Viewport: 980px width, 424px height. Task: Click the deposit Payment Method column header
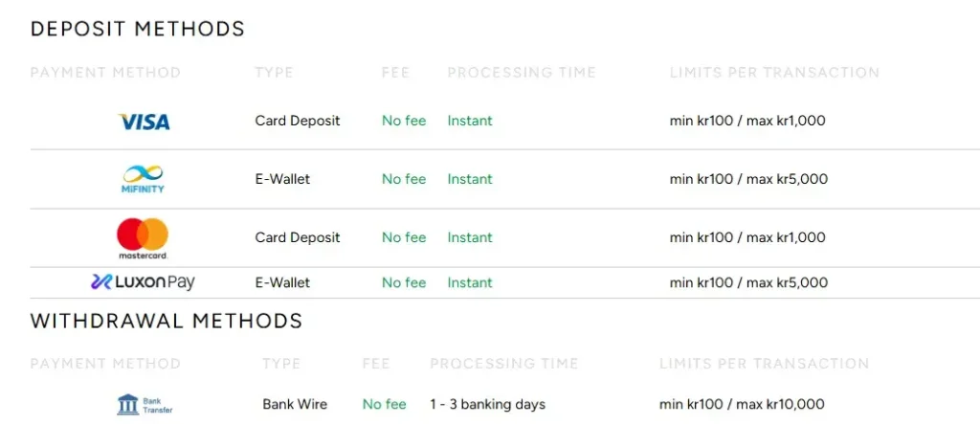[105, 73]
